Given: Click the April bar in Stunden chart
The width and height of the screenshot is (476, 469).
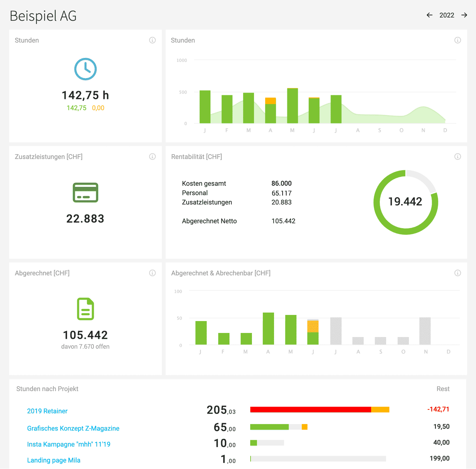Looking at the screenshot, I should [271, 111].
